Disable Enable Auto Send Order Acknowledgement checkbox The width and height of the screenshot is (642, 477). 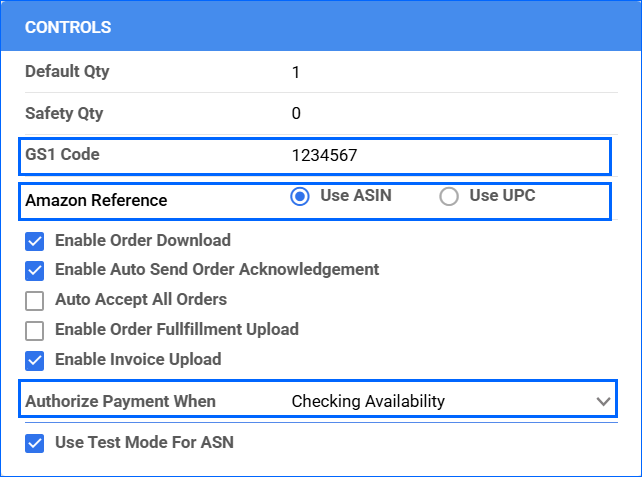[35, 270]
